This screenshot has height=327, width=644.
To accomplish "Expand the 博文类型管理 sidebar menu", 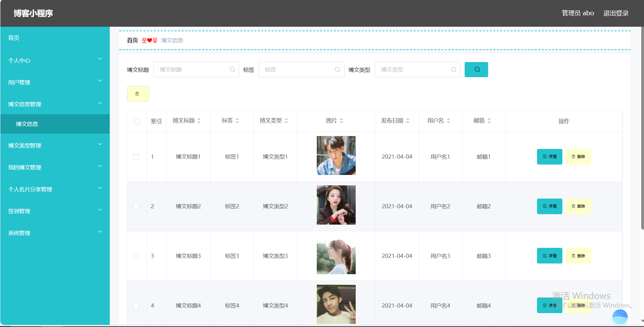I will pyautogui.click(x=55, y=145).
